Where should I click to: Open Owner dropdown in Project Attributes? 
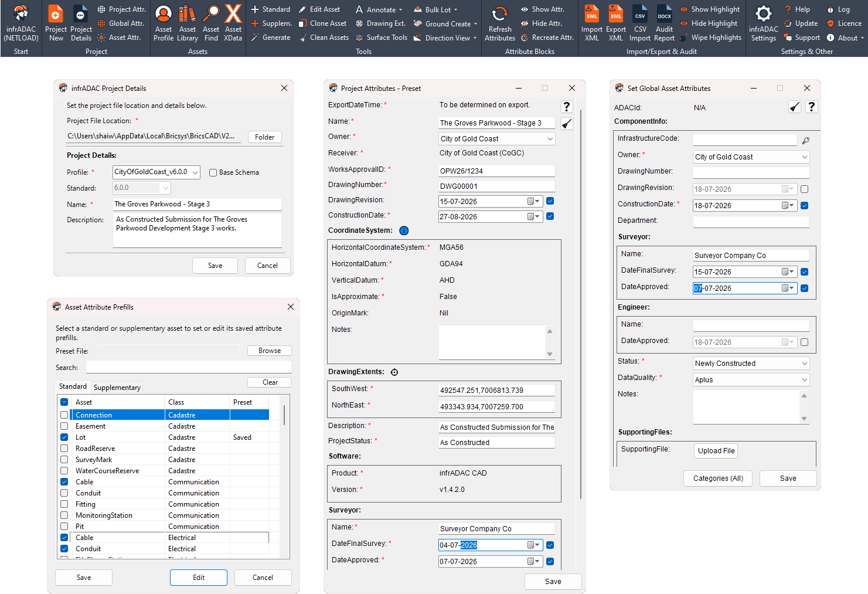click(x=550, y=139)
